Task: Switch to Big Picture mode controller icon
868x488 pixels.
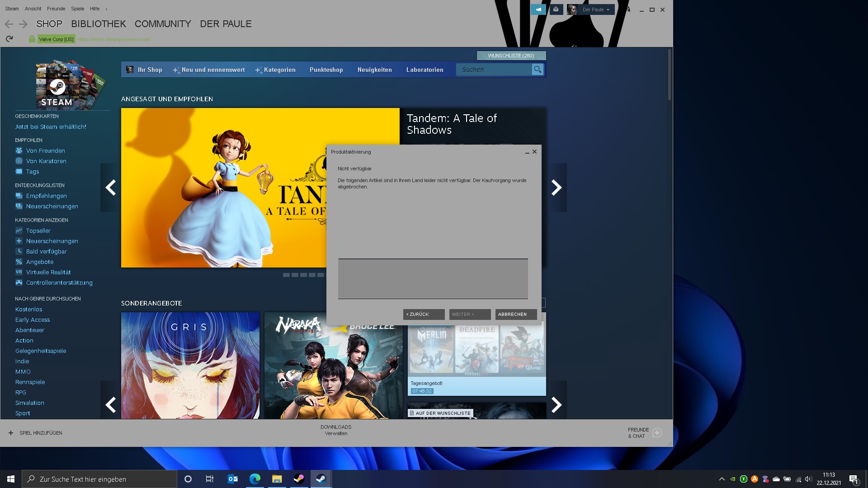Action: click(627, 9)
